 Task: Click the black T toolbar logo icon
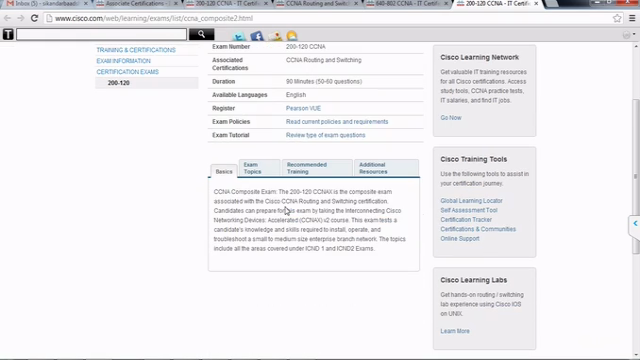point(8,34)
